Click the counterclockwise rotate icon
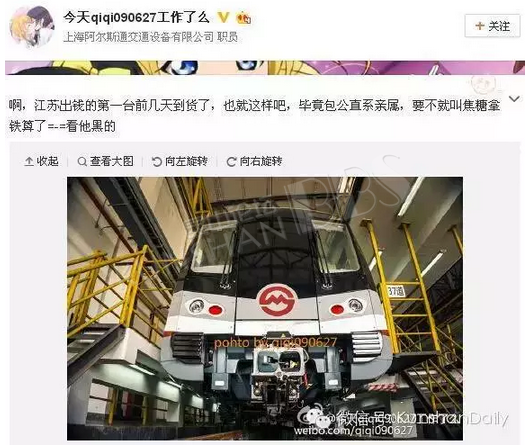The image size is (527, 445). tap(157, 162)
